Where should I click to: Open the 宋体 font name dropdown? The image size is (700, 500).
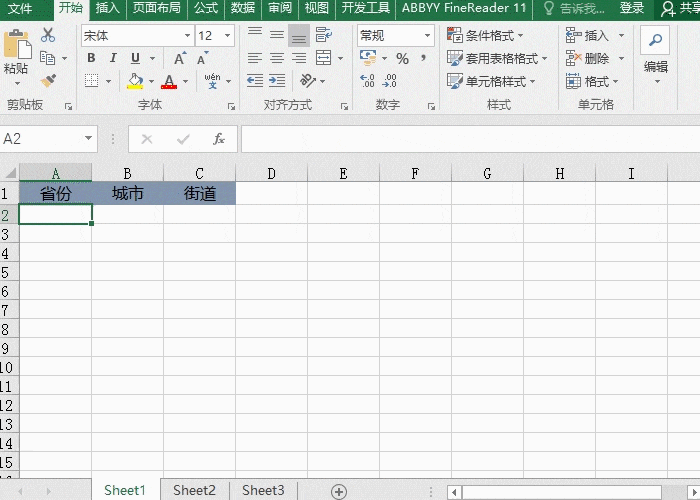[188, 35]
